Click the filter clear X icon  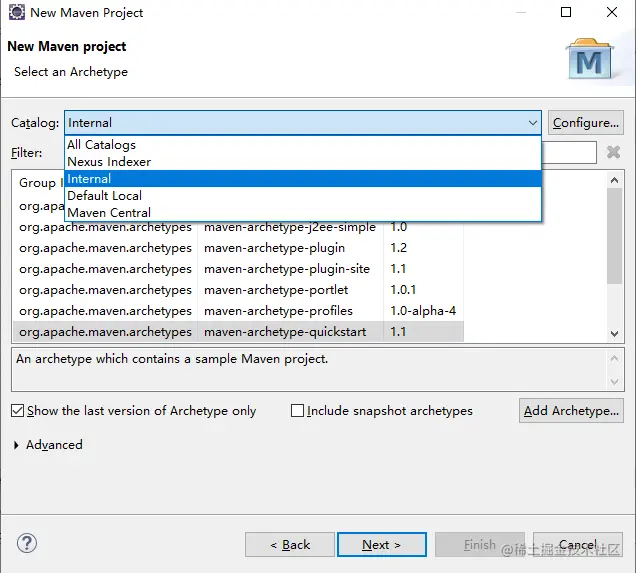point(613,152)
